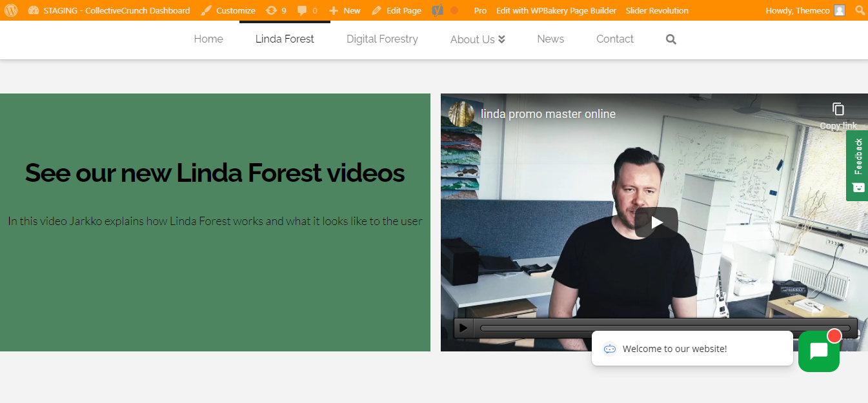Select the Linda Forest nav tab
The width and height of the screenshot is (868, 403).
(x=285, y=39)
